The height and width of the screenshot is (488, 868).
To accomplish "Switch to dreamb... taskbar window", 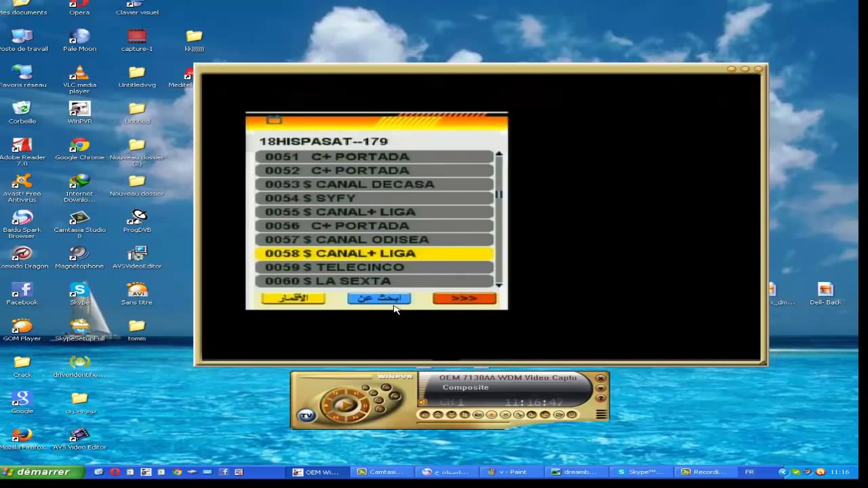I will [x=577, y=472].
